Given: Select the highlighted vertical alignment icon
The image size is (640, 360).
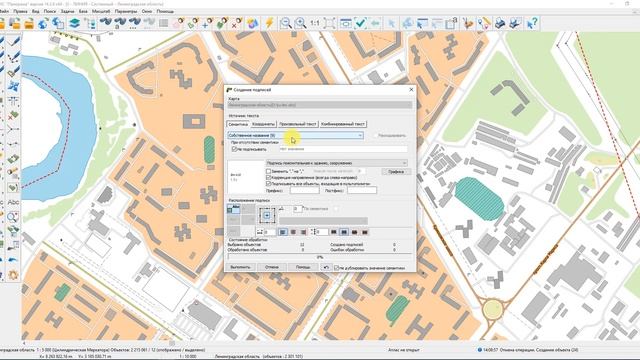Looking at the screenshot, I should [x=344, y=232].
